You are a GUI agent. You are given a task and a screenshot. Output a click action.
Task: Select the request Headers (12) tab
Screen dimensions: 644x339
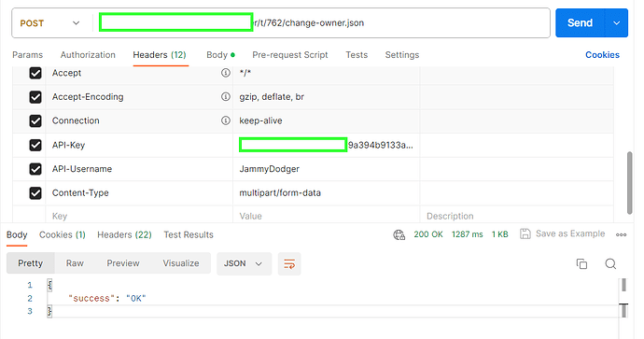coord(160,55)
